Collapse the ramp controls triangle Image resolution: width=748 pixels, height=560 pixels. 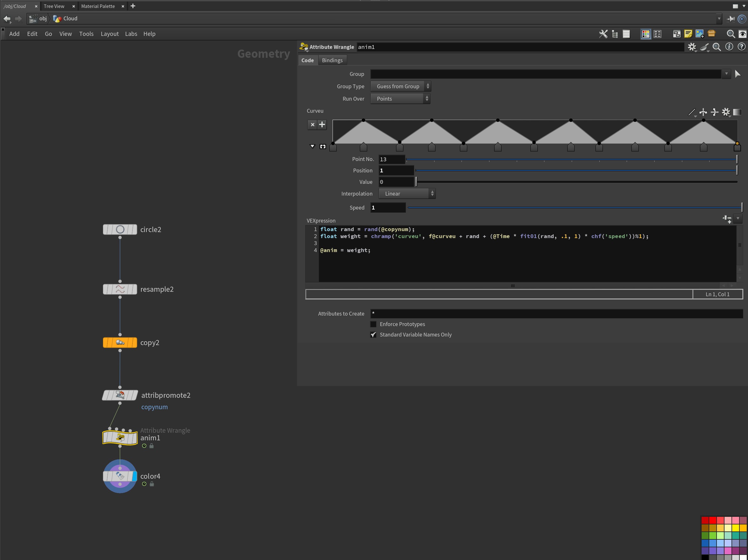(x=313, y=146)
